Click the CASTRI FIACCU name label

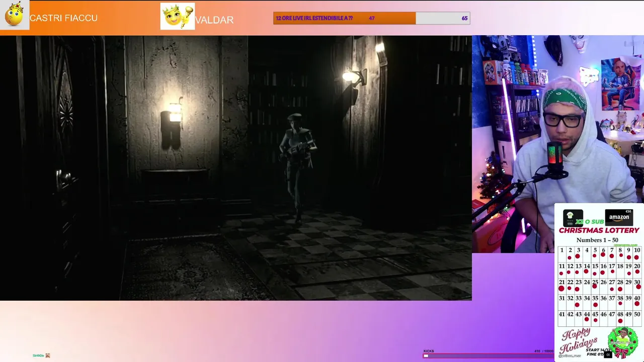pos(63,18)
